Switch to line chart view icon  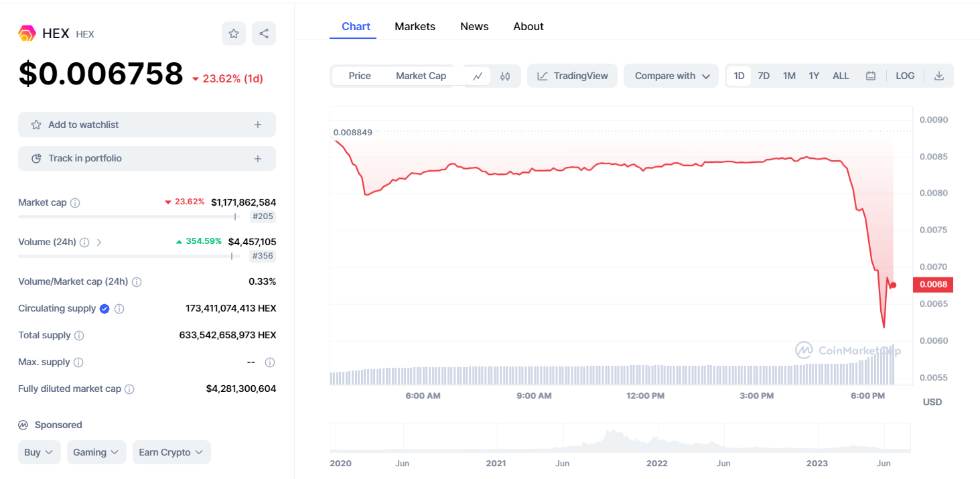point(478,76)
